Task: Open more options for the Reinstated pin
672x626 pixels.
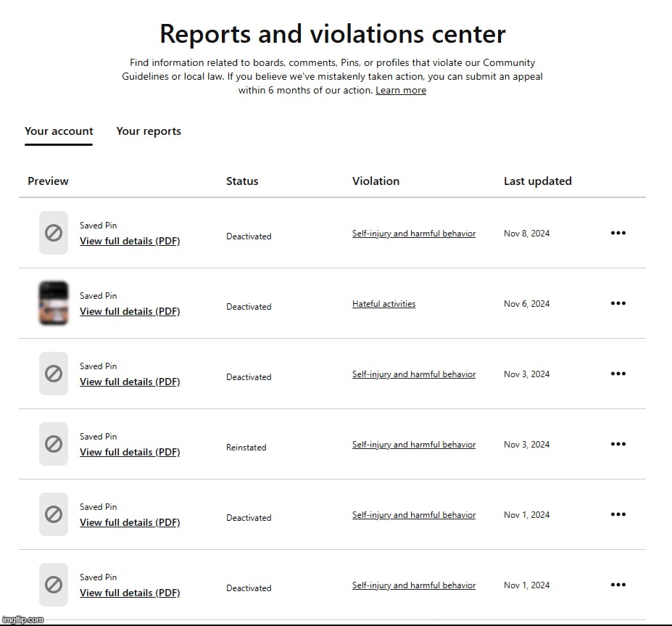Action: pyautogui.click(x=618, y=445)
